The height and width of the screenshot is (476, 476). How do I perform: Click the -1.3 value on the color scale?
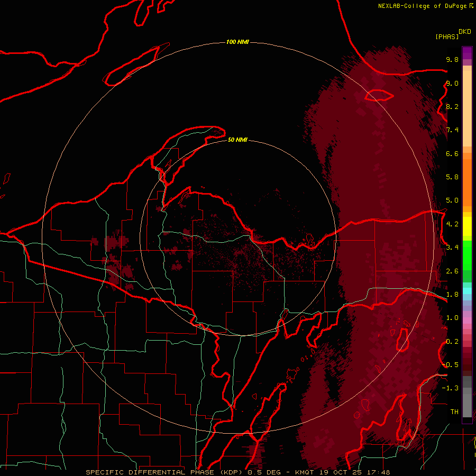450,388
